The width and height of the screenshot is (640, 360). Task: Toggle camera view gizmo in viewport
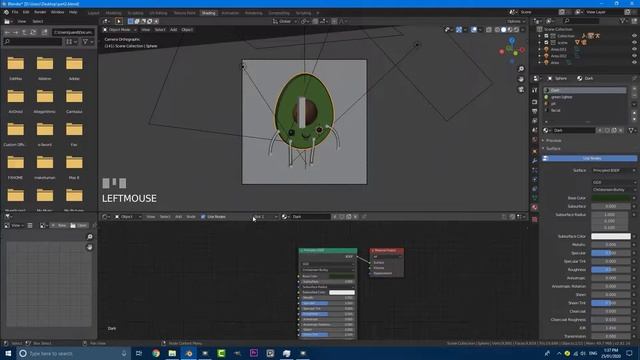[521, 89]
